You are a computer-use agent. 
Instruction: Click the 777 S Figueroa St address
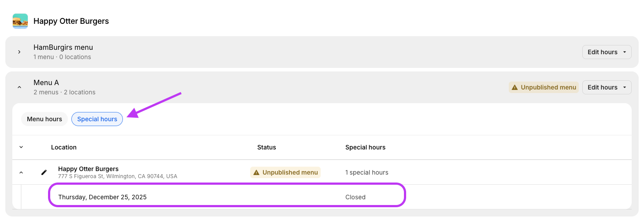(118, 176)
